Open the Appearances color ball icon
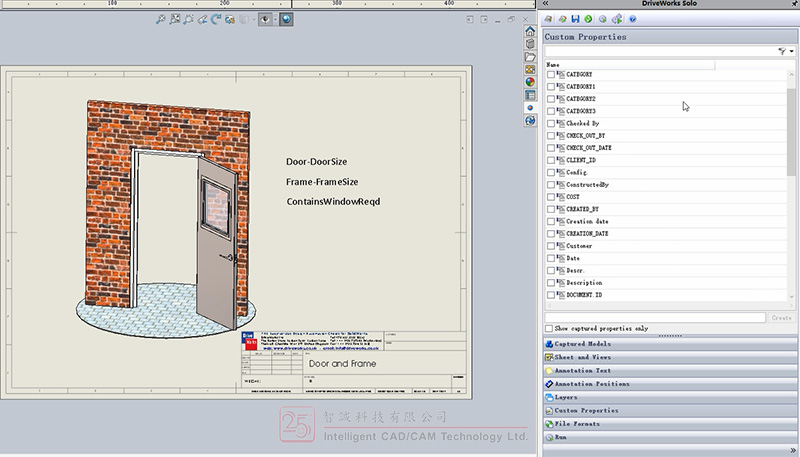The height and width of the screenshot is (457, 800). click(x=530, y=83)
